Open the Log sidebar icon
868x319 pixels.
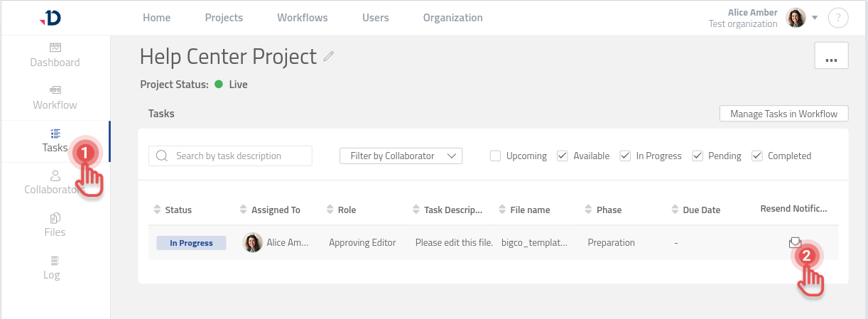55,260
